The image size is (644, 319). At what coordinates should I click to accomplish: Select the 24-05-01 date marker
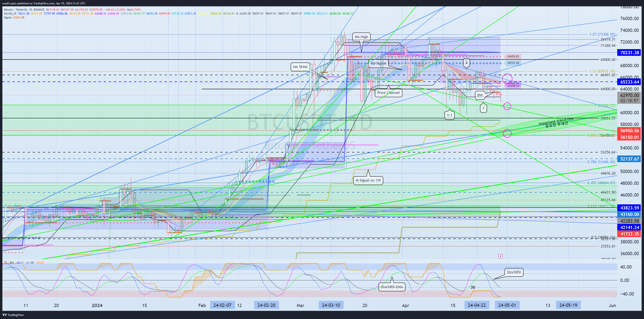pyautogui.click(x=507, y=305)
